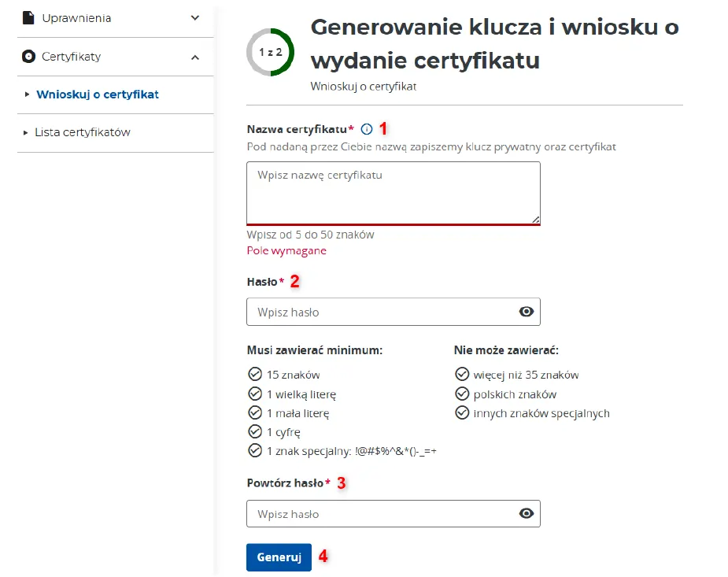
Task: Click the check icon next to 1 cyfrę
Action: [x=255, y=432]
